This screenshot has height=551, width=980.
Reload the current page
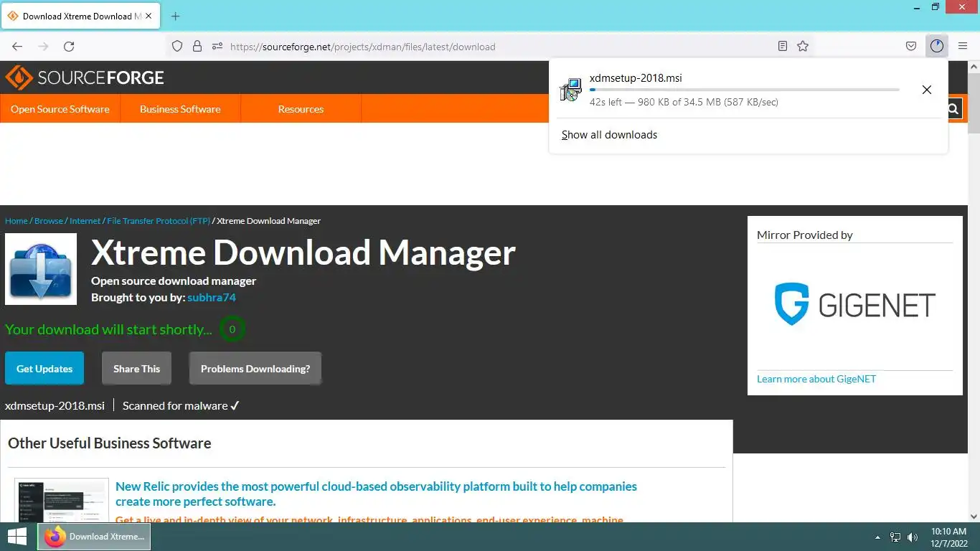click(69, 47)
